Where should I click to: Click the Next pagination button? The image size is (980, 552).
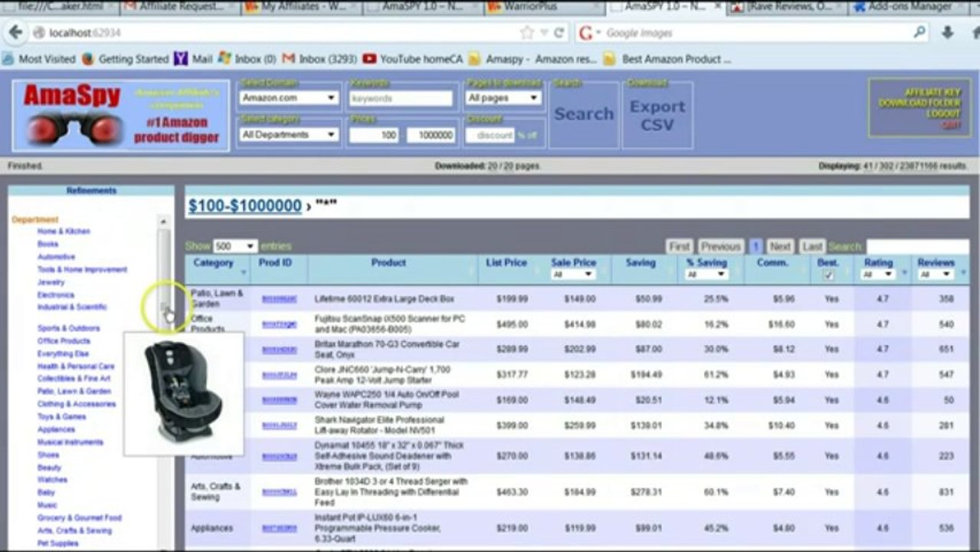pos(780,247)
